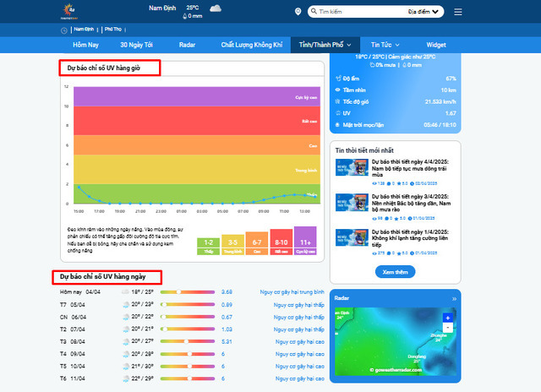This screenshot has height=392, width=541.
Task: Zoom in on the radar map
Action: point(447,318)
